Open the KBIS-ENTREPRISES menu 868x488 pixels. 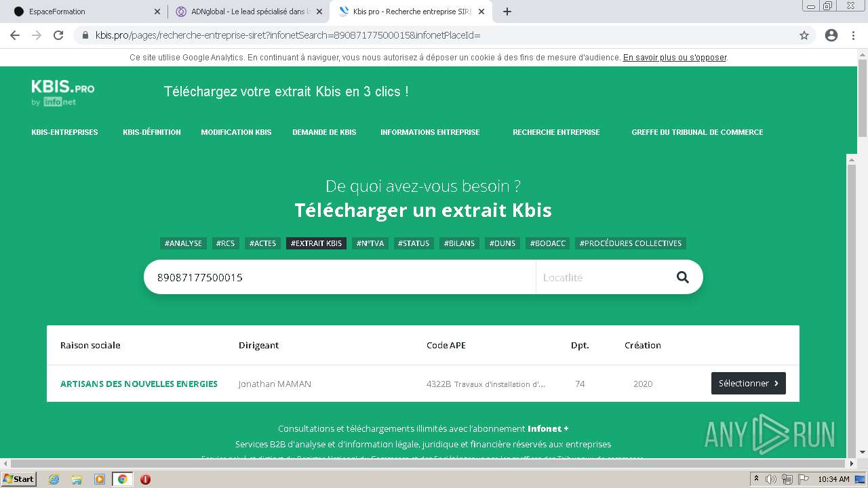coord(64,132)
